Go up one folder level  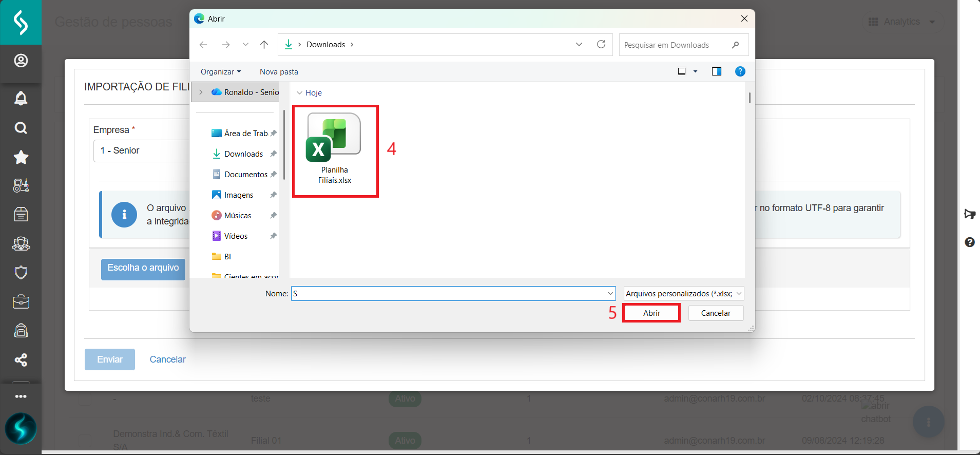[264, 45]
